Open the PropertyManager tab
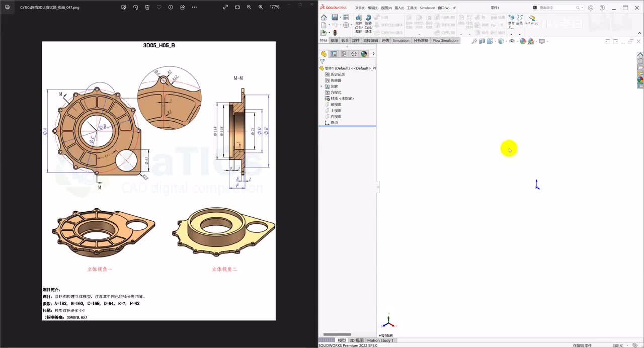The image size is (644, 348). (x=334, y=54)
